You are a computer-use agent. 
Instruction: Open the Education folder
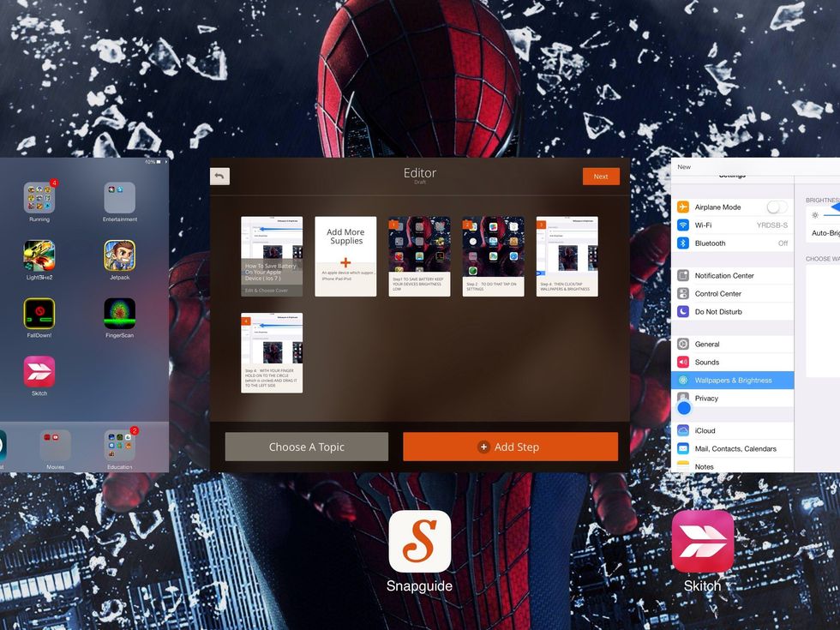coord(118,446)
